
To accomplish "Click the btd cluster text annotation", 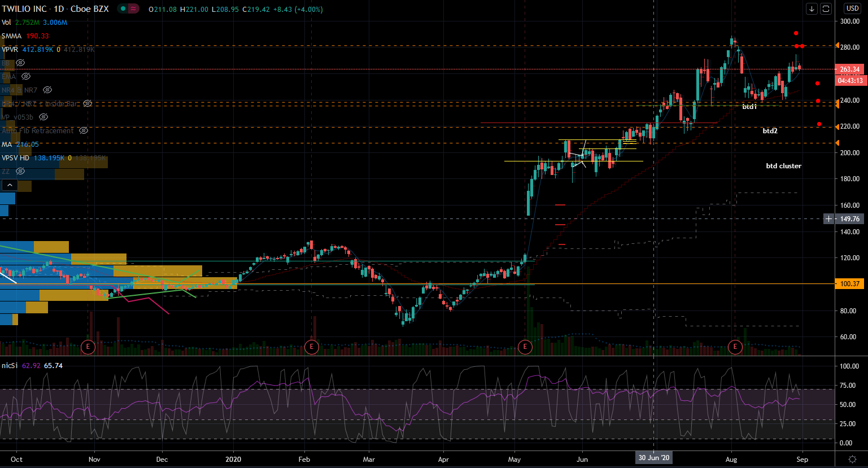I will (x=783, y=166).
